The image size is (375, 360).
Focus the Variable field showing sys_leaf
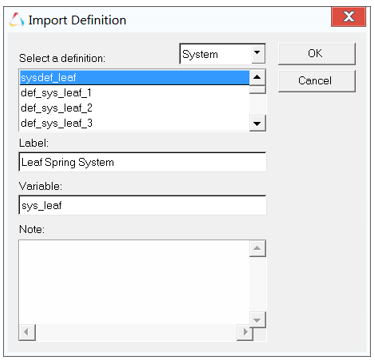pyautogui.click(x=142, y=205)
